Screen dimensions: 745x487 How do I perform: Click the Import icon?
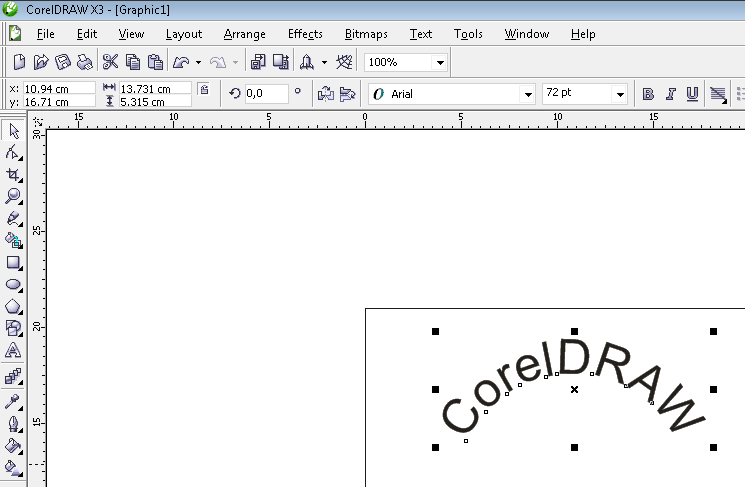(x=258, y=62)
